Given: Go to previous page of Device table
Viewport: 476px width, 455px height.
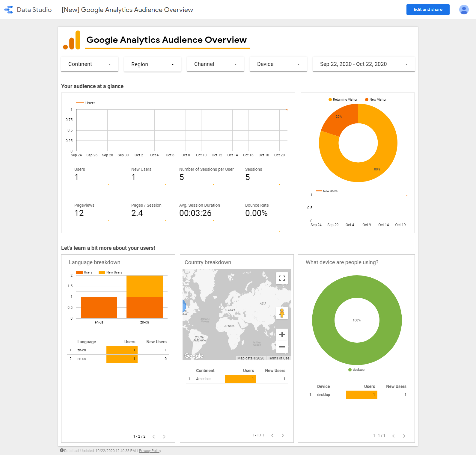Looking at the screenshot, I should tap(394, 436).
